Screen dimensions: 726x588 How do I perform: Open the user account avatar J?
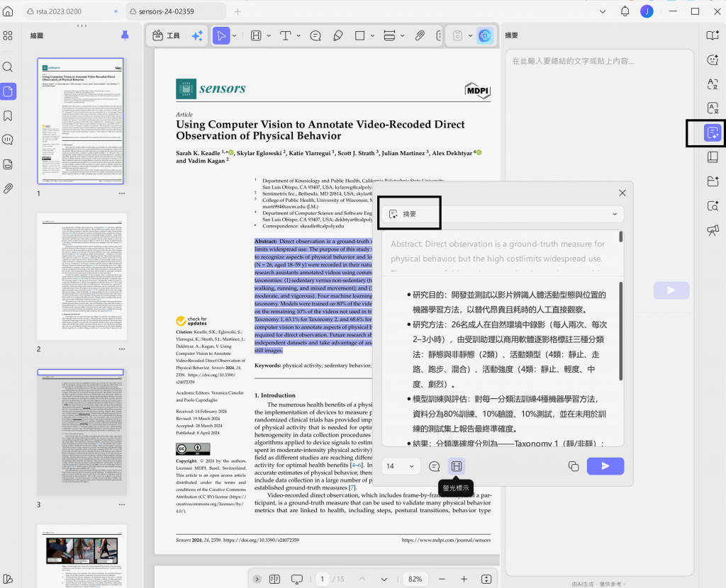(x=647, y=11)
